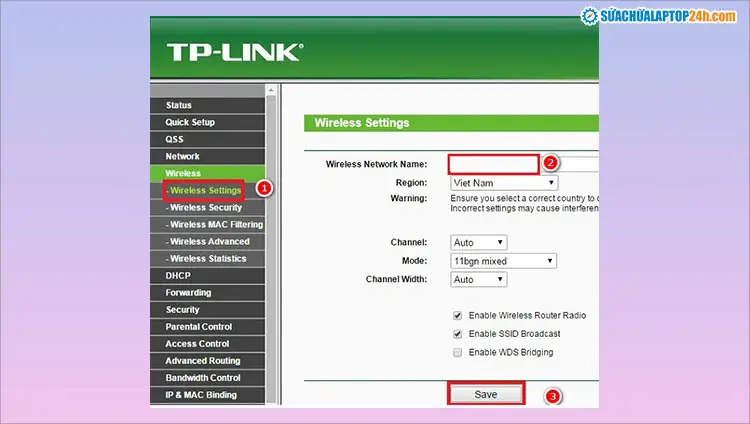750x424 pixels.
Task: Enable WDS Bridging checkbox
Action: pyautogui.click(x=458, y=353)
